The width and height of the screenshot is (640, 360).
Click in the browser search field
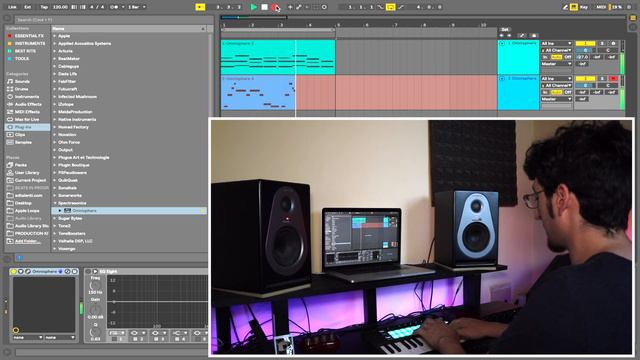(x=113, y=20)
